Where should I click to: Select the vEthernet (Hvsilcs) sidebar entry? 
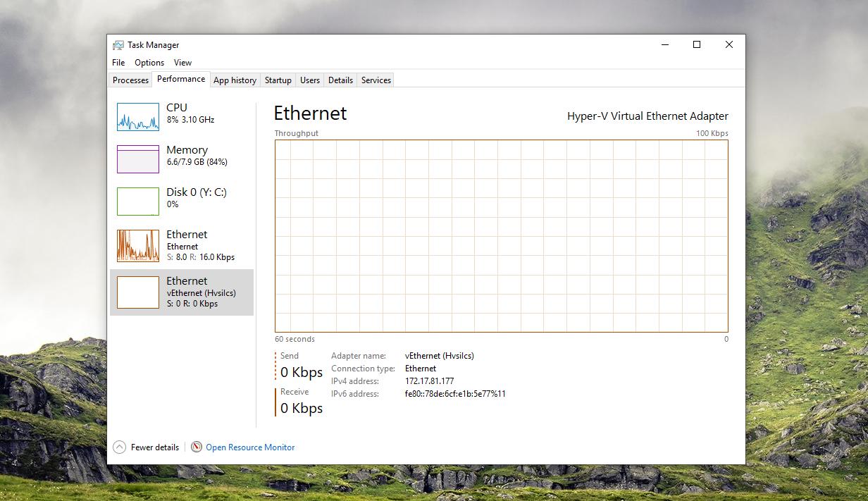point(182,292)
